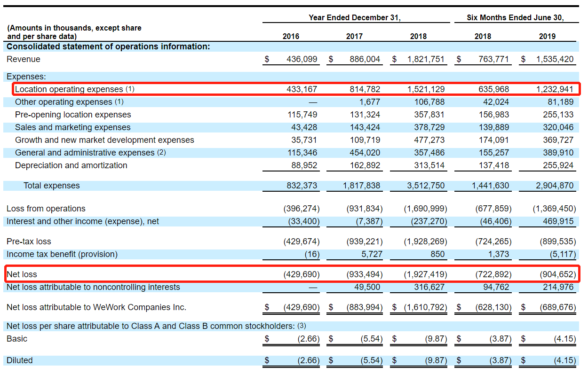Click footnote (2) beside General and administrative expenses
588x374 pixels.
point(161,153)
